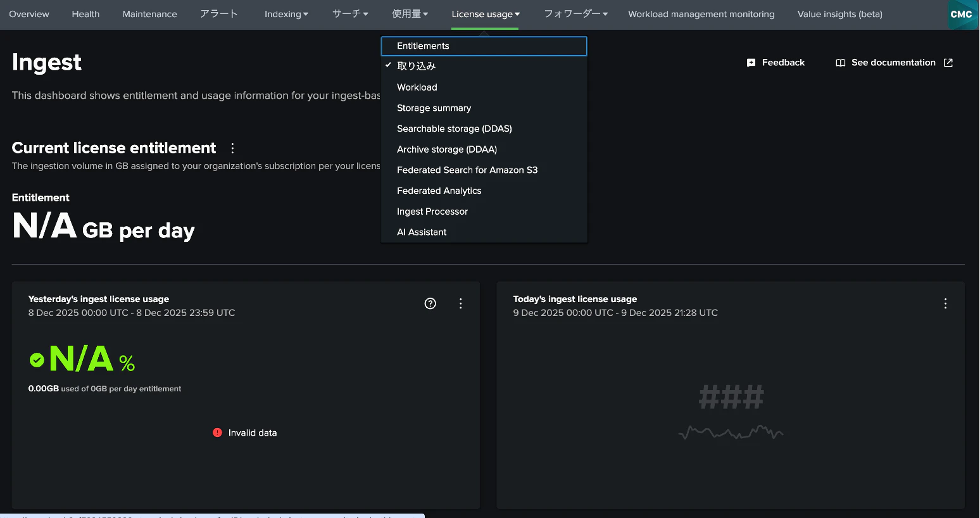This screenshot has height=518, width=980.
Task: Select Searchable storage (DDAS) entry
Action: tap(484, 129)
